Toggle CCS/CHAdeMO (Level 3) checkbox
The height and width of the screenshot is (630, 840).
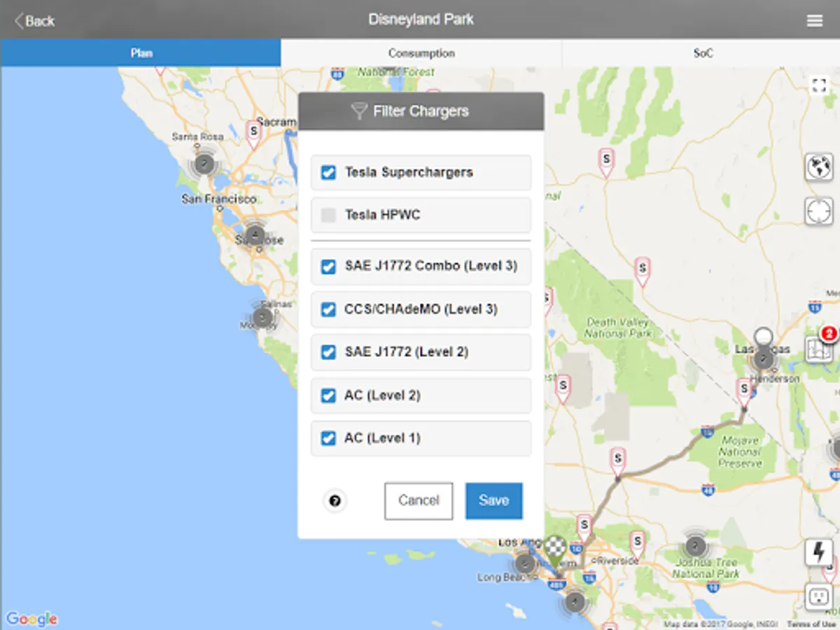[328, 309]
